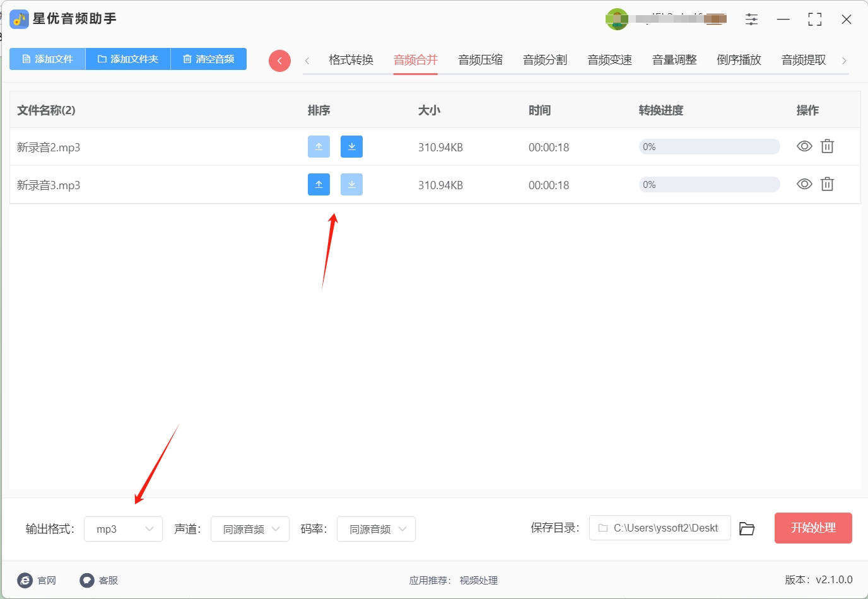The height and width of the screenshot is (599, 868).
Task: Click the 清空音频 button
Action: click(209, 59)
